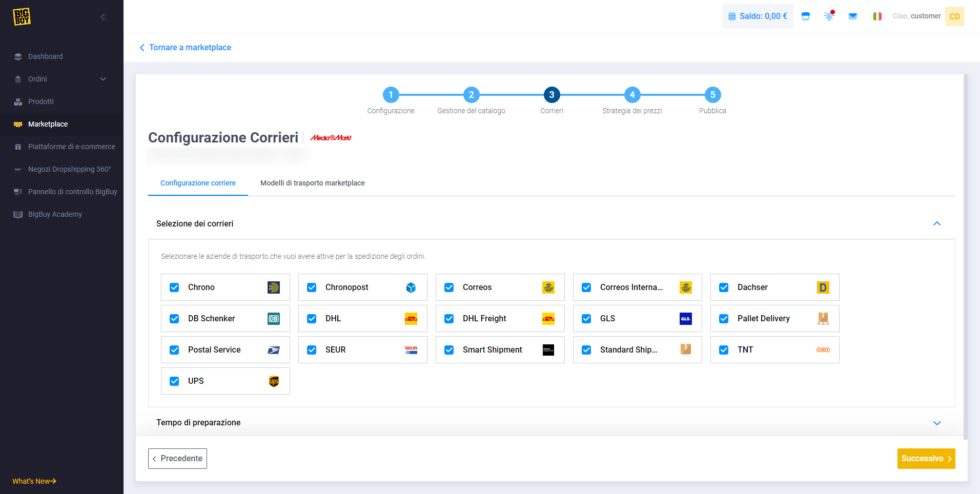Toggle the UPS carrier checkbox
Viewport: 980px width, 494px height.
tap(174, 381)
